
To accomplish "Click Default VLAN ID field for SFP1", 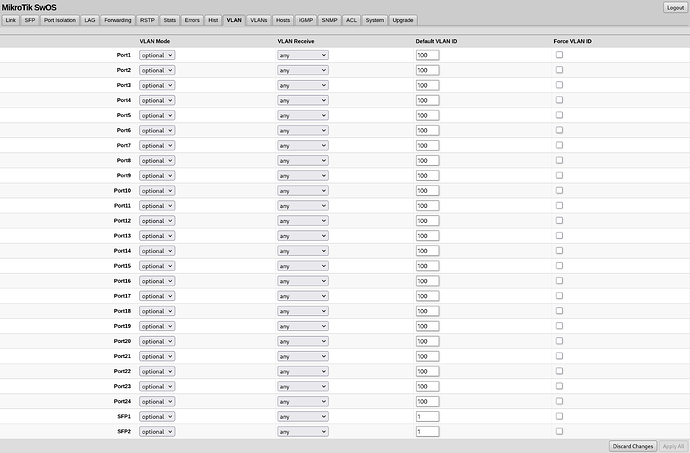I will pyautogui.click(x=427, y=416).
